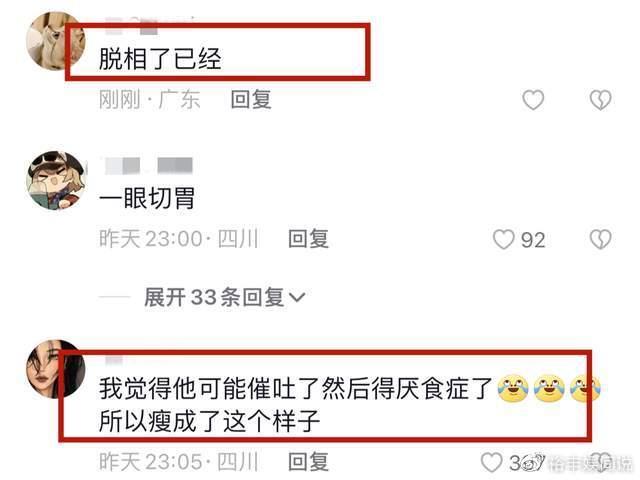The height and width of the screenshot is (480, 640).
Task: Open the cartoon hat avatar profile
Action: 56,180
